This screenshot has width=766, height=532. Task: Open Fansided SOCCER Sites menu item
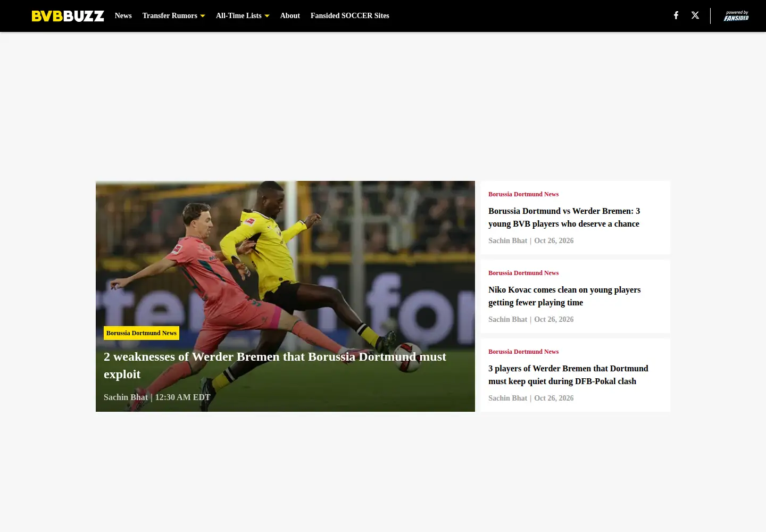(x=350, y=16)
